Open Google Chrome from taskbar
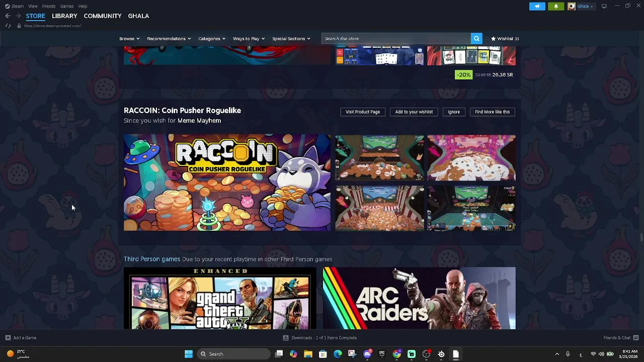The image size is (644, 362). point(397,354)
